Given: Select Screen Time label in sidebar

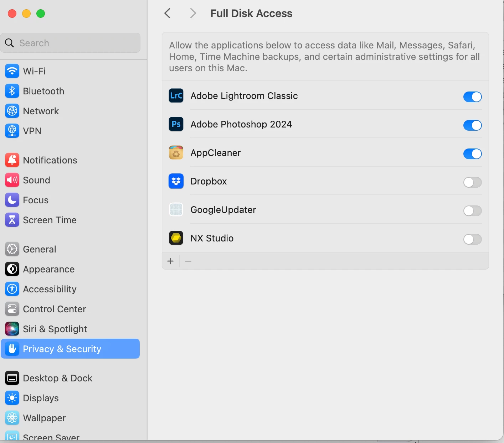Looking at the screenshot, I should pyautogui.click(x=50, y=220).
